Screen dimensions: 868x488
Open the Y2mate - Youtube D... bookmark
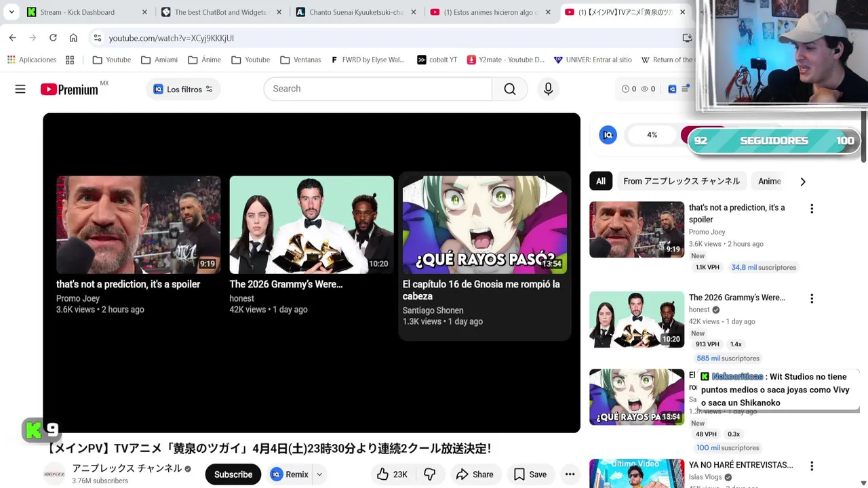coord(506,60)
